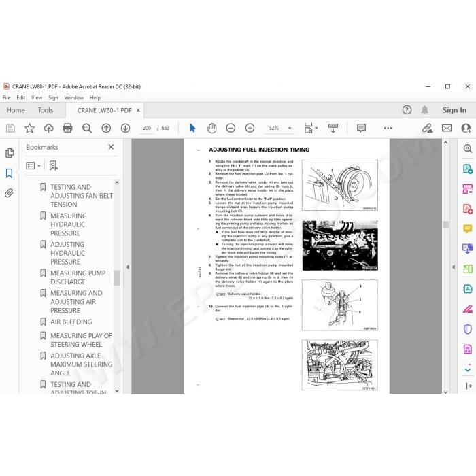
Task: Zoom out with minus button
Action: [231, 128]
